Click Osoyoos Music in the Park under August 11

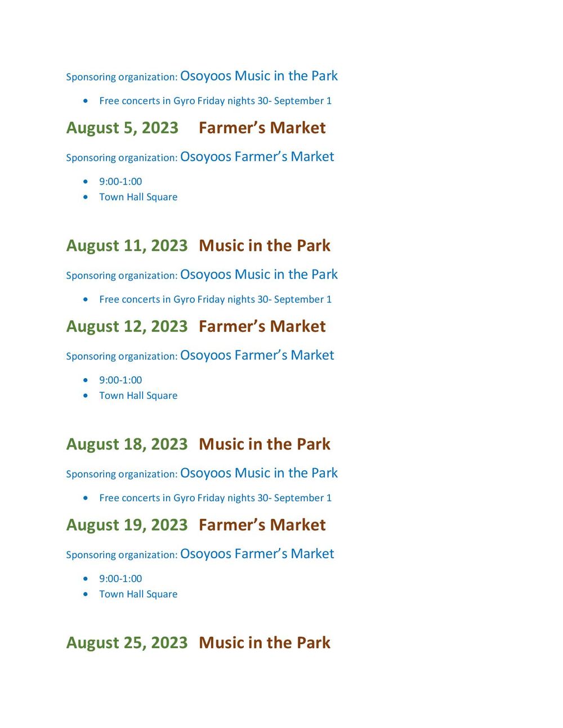(x=259, y=275)
